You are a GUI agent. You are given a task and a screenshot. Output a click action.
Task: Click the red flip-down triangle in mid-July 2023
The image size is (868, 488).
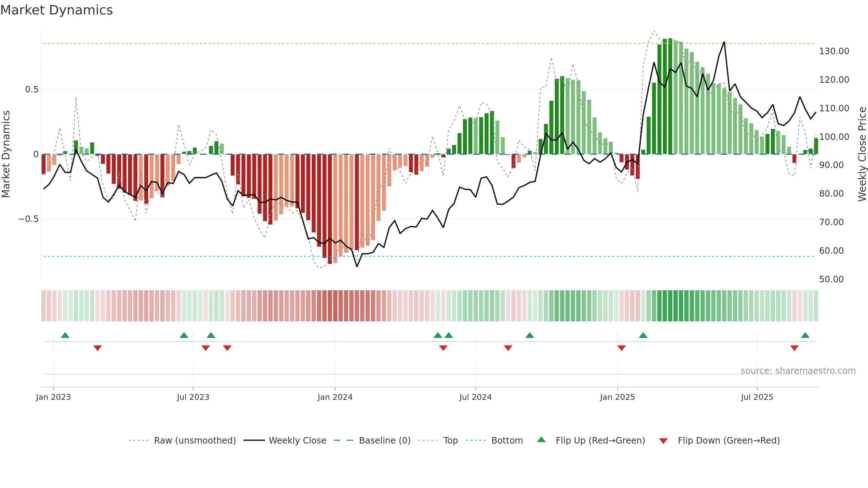point(206,348)
